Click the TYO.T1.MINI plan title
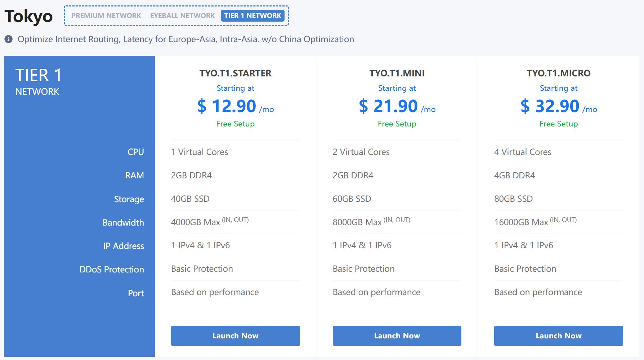This screenshot has height=360, width=644. [x=397, y=73]
